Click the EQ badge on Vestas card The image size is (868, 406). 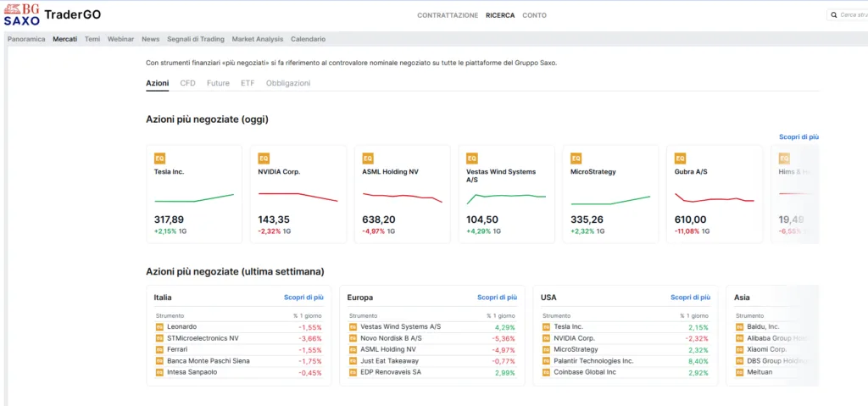click(471, 159)
